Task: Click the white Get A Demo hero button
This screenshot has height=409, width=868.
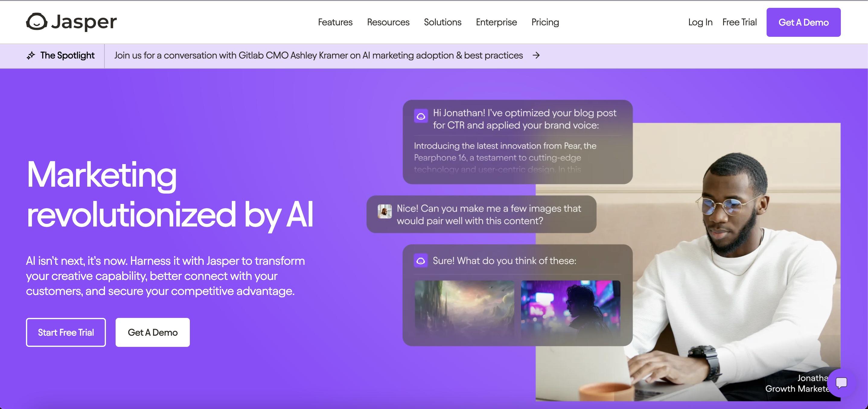Action: [153, 332]
